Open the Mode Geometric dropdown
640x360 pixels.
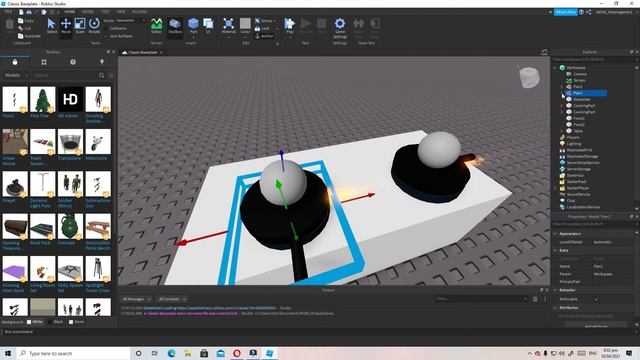point(130,20)
